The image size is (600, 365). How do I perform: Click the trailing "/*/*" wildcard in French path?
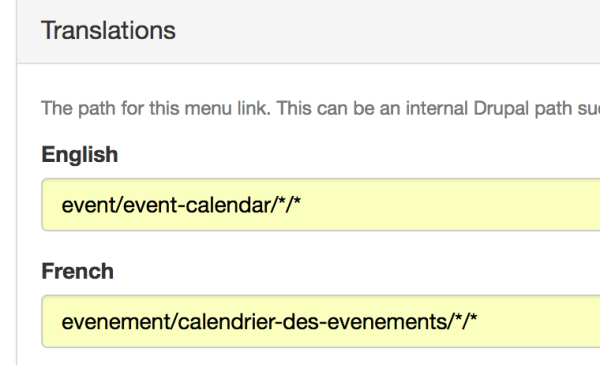click(x=462, y=321)
